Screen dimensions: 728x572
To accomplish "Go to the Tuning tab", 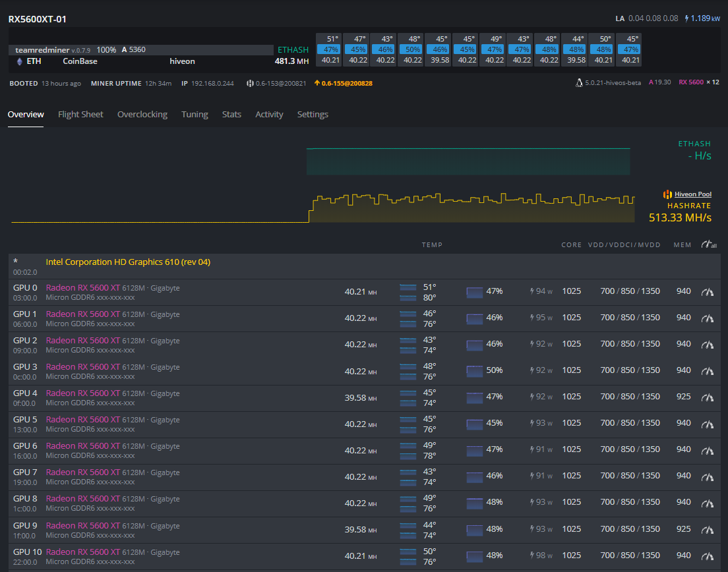I will pyautogui.click(x=195, y=114).
